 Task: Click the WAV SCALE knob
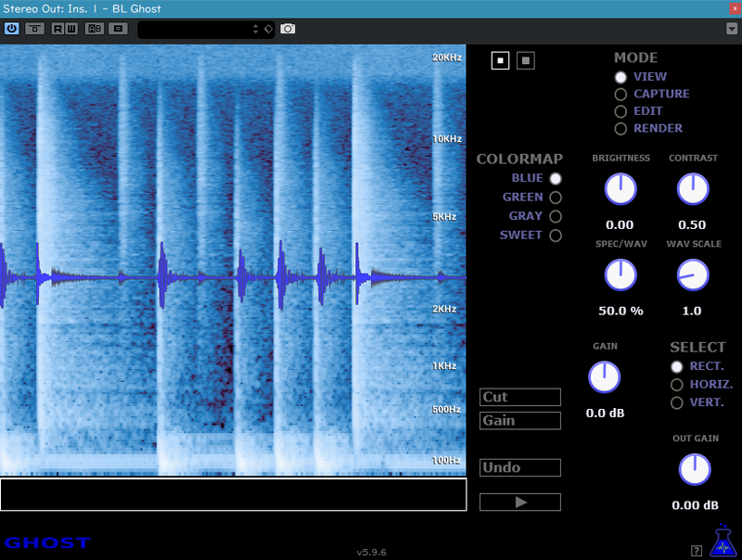click(693, 274)
